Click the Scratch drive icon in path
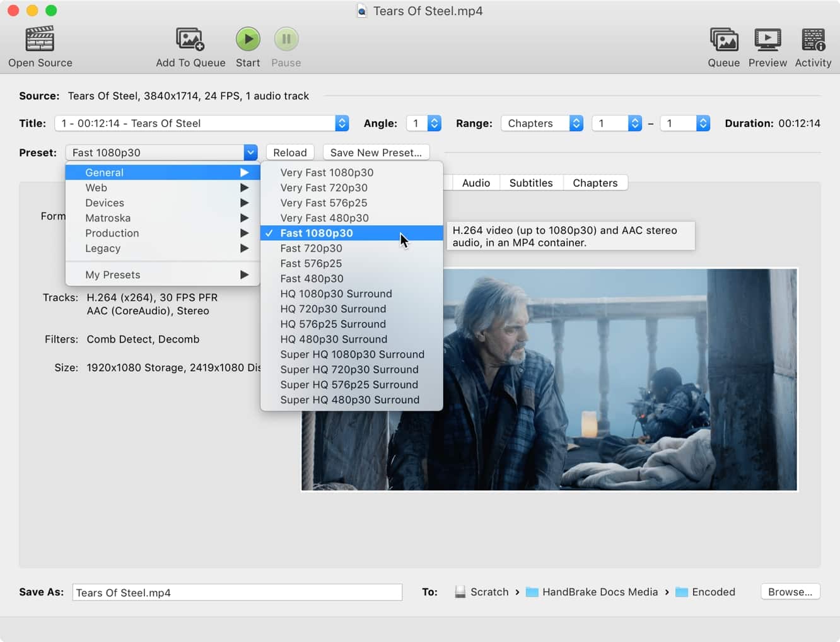The height and width of the screenshot is (642, 840). [460, 592]
